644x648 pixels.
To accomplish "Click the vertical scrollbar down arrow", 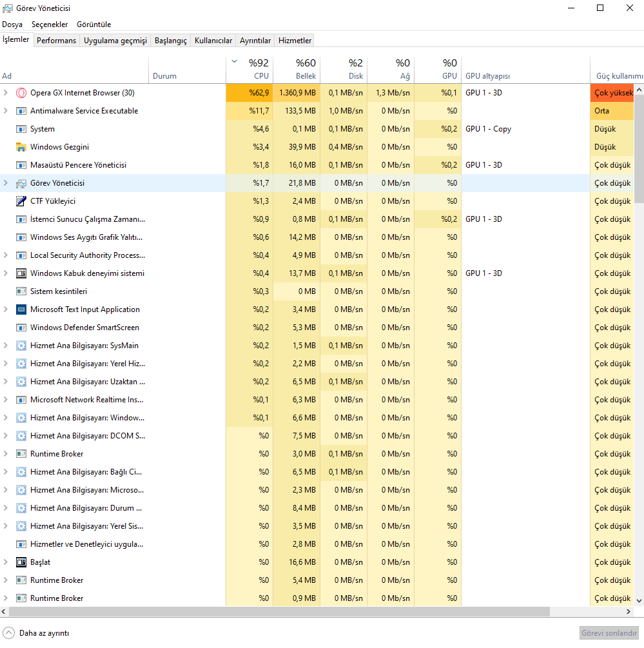I will coord(639,601).
